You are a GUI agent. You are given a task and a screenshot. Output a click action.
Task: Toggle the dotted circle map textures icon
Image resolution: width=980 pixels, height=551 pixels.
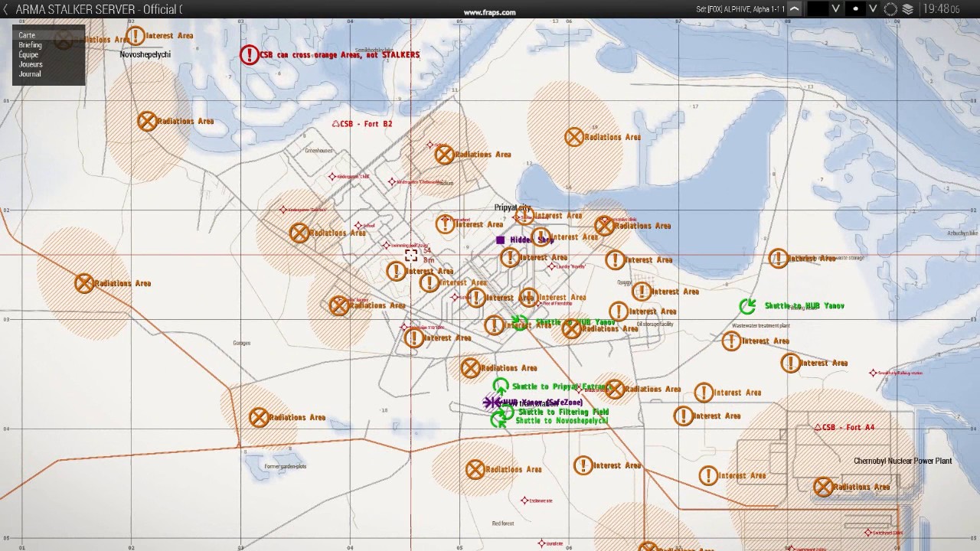coord(890,9)
